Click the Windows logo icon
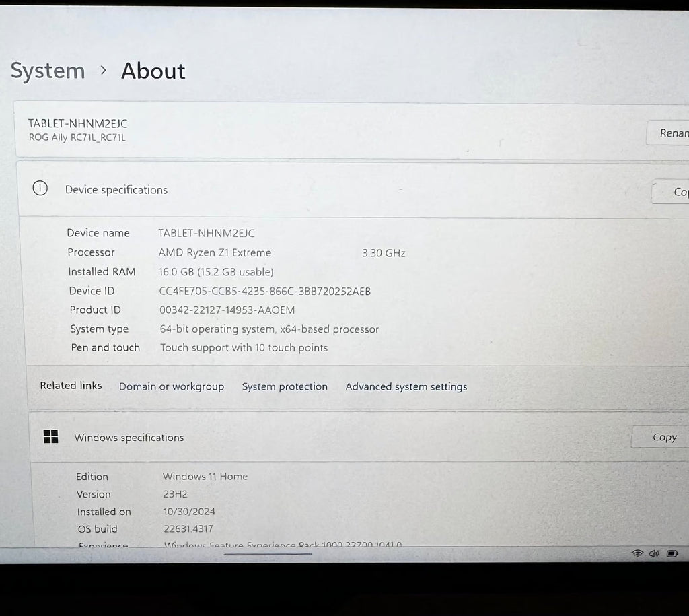Viewport: 689px width, 616px height. point(50,437)
